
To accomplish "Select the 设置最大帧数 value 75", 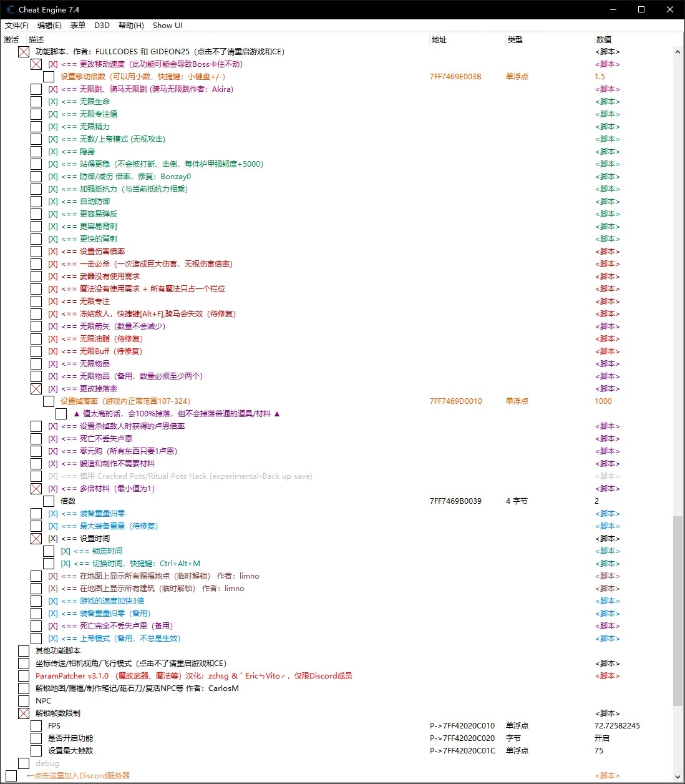I will click(599, 751).
